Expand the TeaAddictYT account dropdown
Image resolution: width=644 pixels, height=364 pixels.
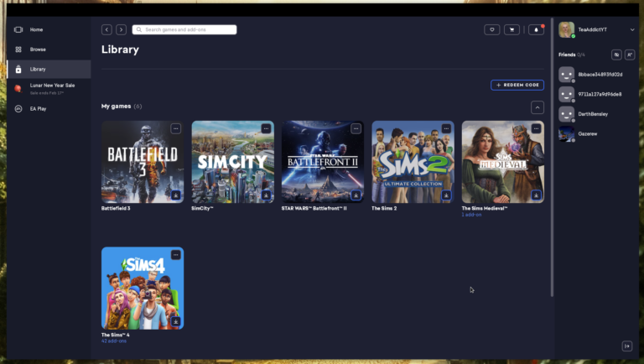coord(632,29)
